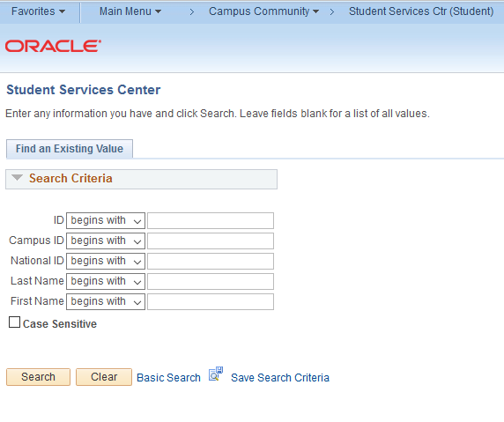This screenshot has height=422, width=504.
Task: Click the Save Search Criteria link
Action: click(x=280, y=378)
